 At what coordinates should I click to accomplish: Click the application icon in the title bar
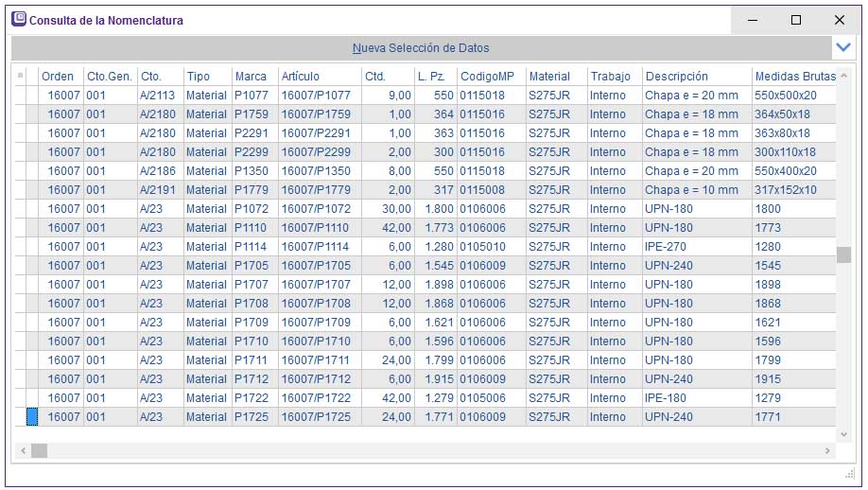pyautogui.click(x=18, y=19)
